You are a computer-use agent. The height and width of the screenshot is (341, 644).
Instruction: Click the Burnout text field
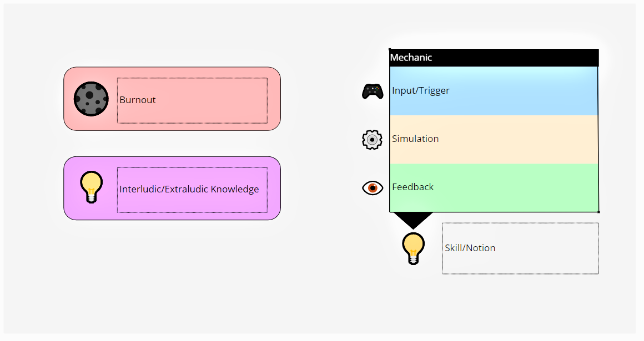[192, 100]
